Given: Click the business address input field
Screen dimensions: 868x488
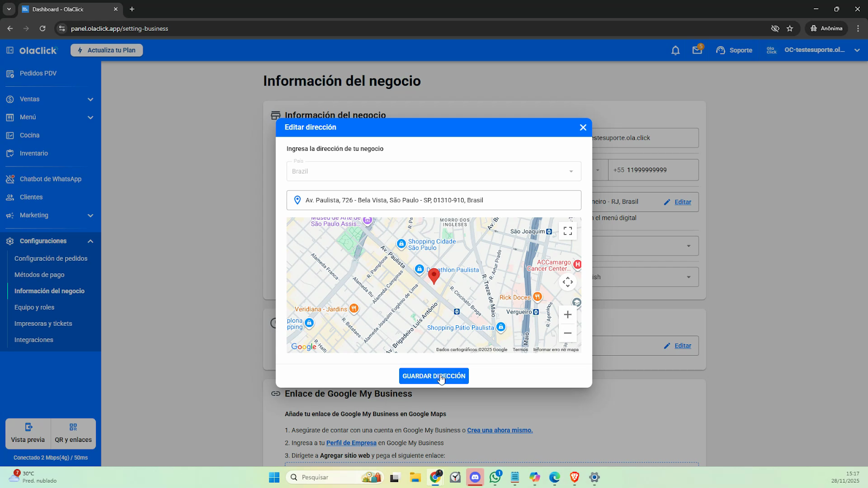Looking at the screenshot, I should click(434, 200).
